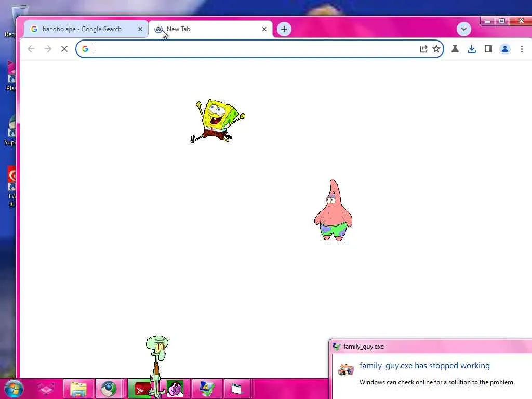Select the New Tab tab
The image size is (532, 399).
210,29
